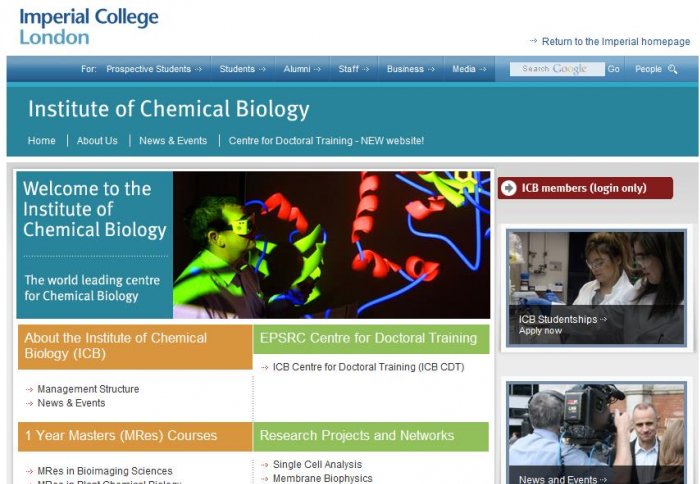
Task: Go to the Home tab
Action: pyautogui.click(x=42, y=141)
